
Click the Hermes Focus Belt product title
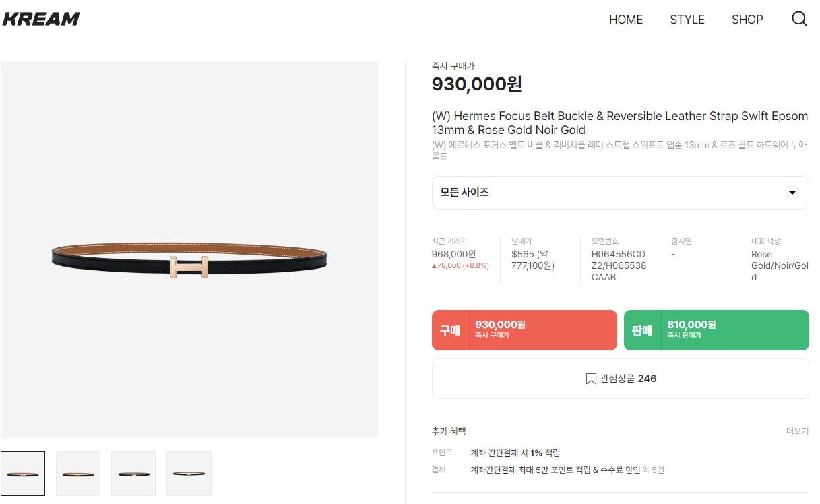tap(619, 123)
